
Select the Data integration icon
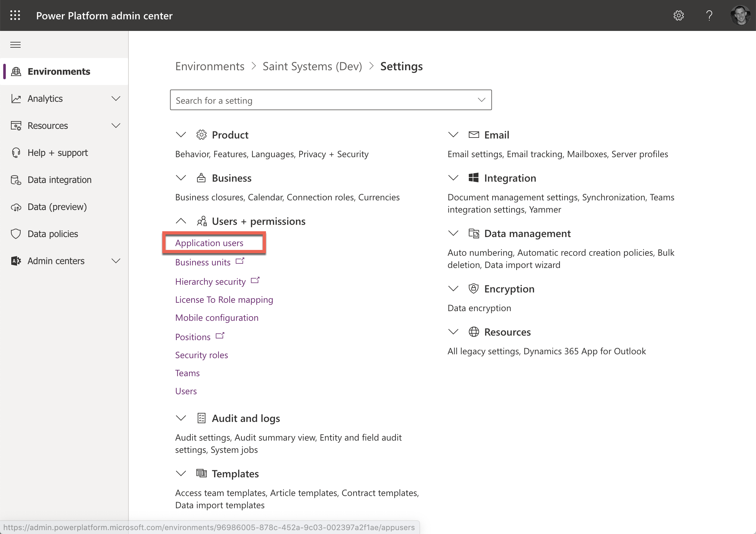(x=16, y=179)
